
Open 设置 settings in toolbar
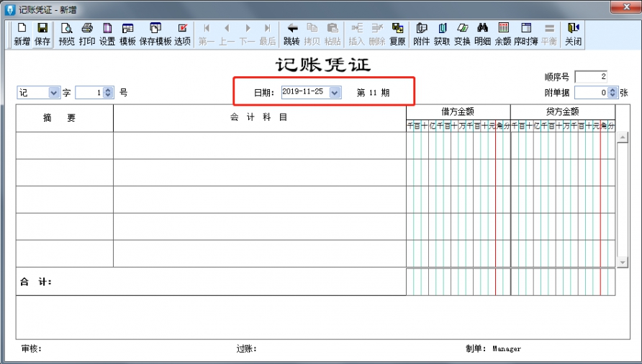tap(107, 34)
